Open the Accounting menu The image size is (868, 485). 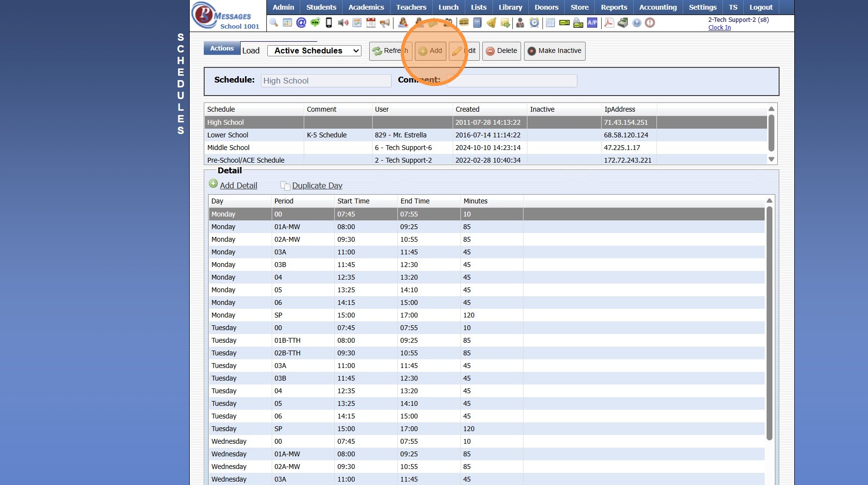[x=657, y=7]
